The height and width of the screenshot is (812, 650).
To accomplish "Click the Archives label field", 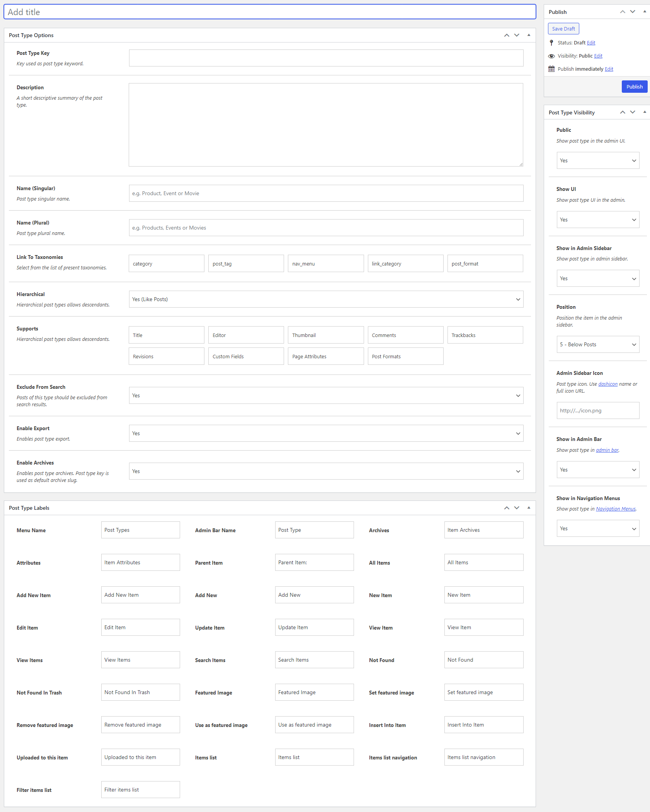I will click(x=484, y=530).
